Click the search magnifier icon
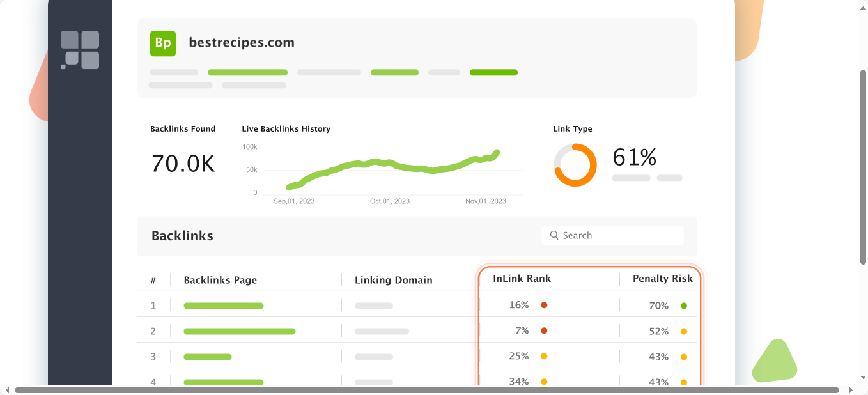868x395 pixels. coord(554,235)
